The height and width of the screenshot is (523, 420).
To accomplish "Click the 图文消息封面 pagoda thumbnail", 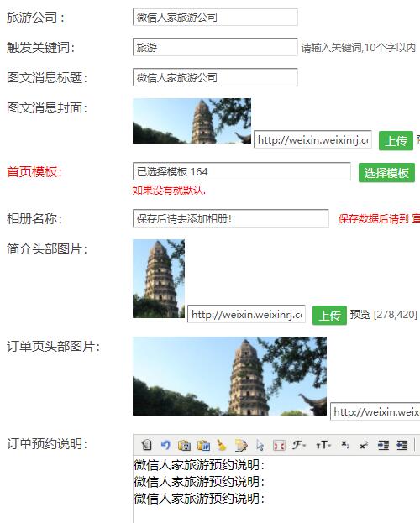I will [192, 121].
